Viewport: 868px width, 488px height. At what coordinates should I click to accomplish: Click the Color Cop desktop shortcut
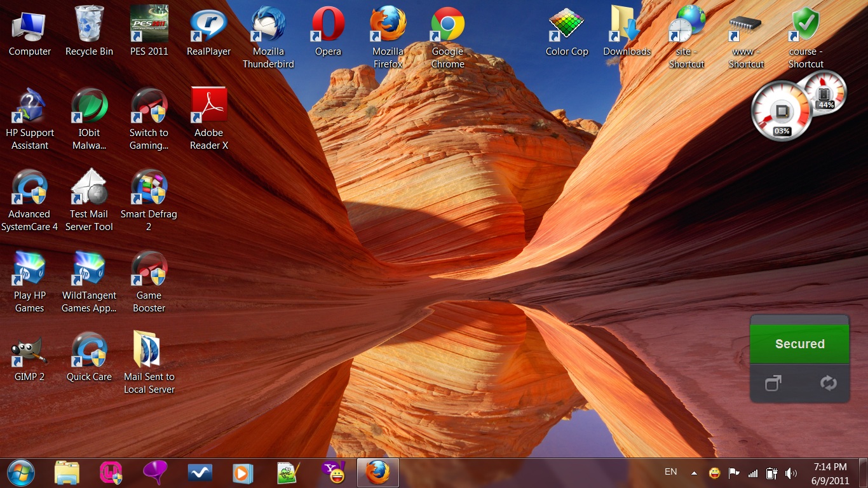click(567, 25)
